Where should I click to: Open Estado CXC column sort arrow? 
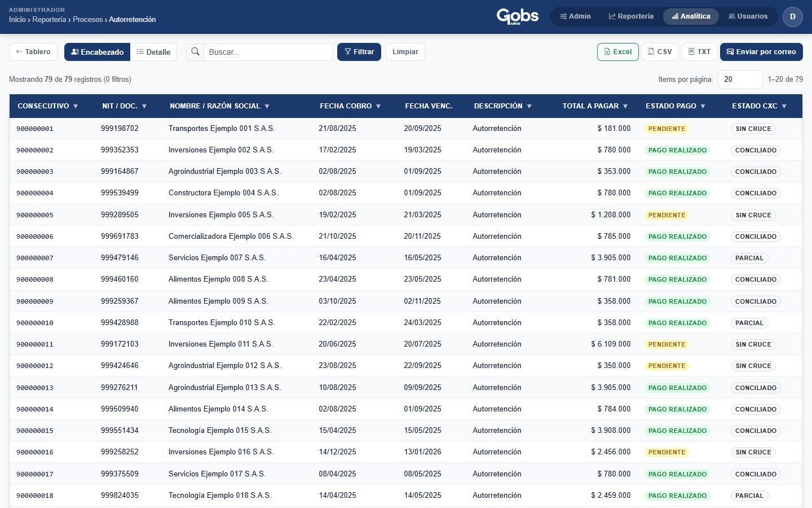click(x=784, y=106)
